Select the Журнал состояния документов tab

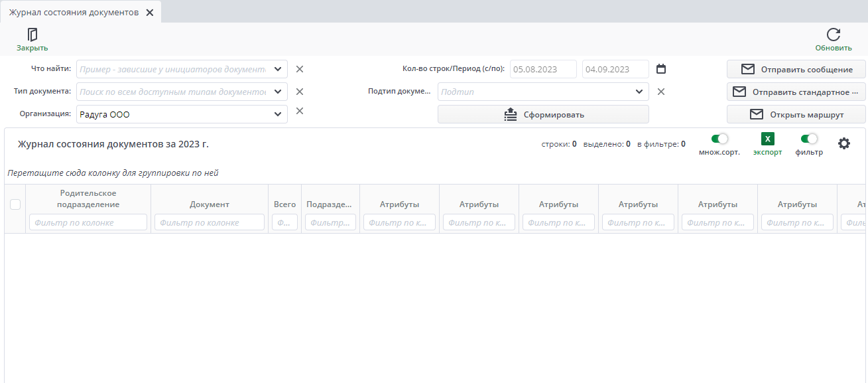coord(73,13)
